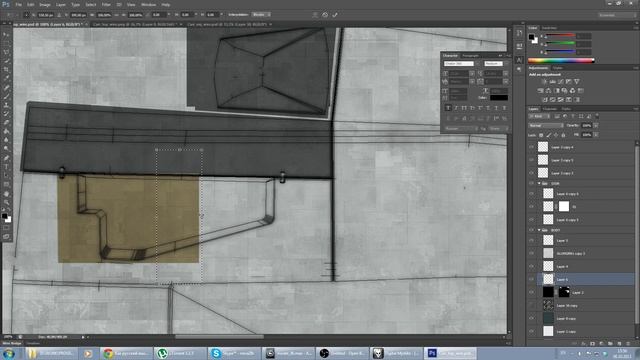Collapse the second layer group arrow
The image size is (640, 360).
539,230
